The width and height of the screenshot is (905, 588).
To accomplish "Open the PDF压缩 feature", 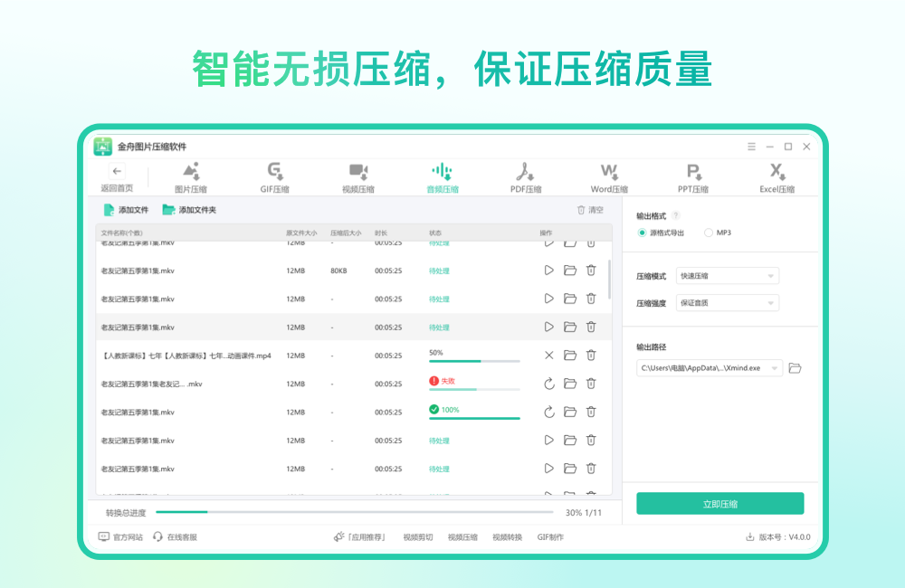I will tap(525, 176).
